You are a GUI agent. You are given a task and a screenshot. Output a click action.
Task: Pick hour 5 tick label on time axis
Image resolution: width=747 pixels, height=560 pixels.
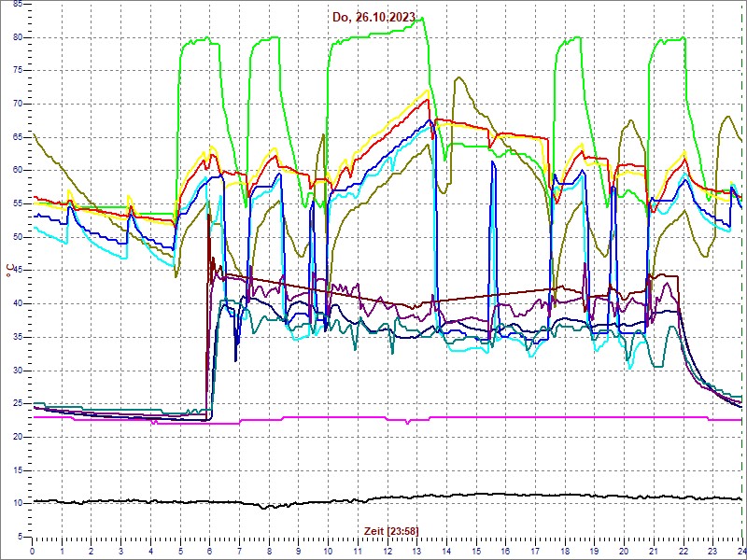pyautogui.click(x=180, y=551)
